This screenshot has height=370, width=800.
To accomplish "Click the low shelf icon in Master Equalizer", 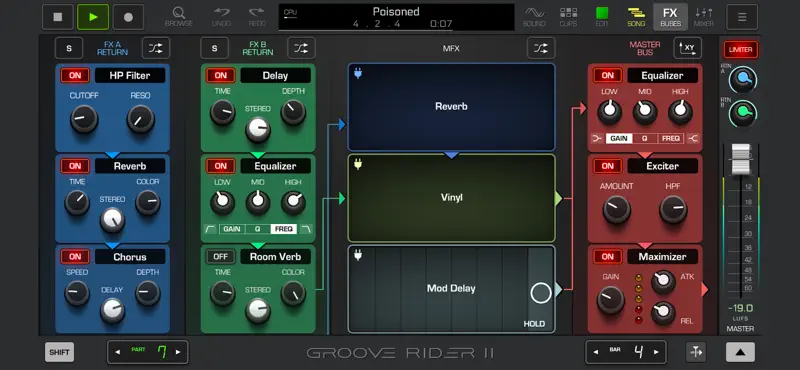I will (597, 138).
